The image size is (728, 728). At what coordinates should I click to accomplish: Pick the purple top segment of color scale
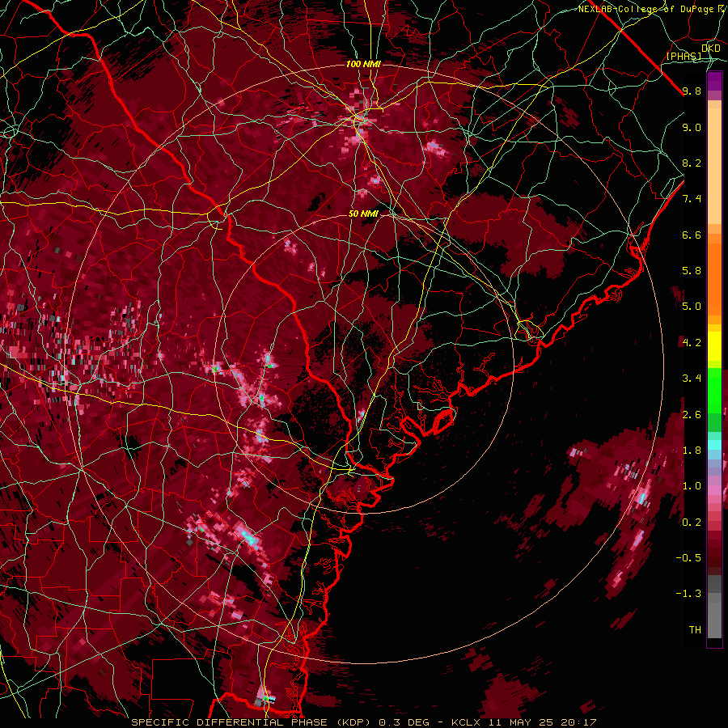[714, 81]
